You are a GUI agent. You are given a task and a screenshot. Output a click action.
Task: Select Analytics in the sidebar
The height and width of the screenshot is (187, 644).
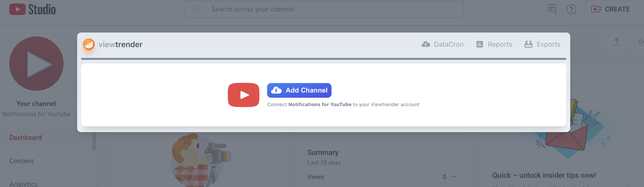point(23,184)
